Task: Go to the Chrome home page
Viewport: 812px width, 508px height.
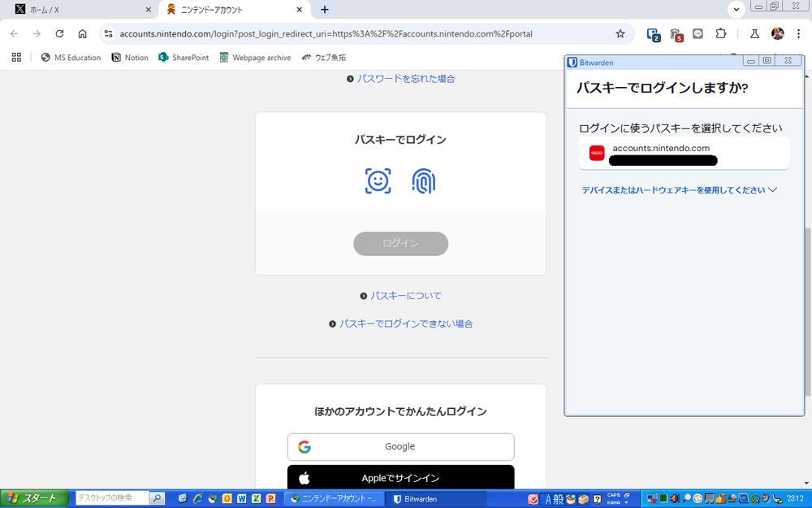Action: pos(82,33)
